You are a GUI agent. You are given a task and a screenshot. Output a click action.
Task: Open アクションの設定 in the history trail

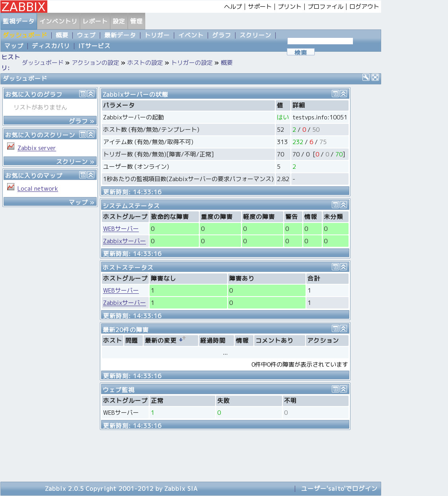click(x=95, y=62)
